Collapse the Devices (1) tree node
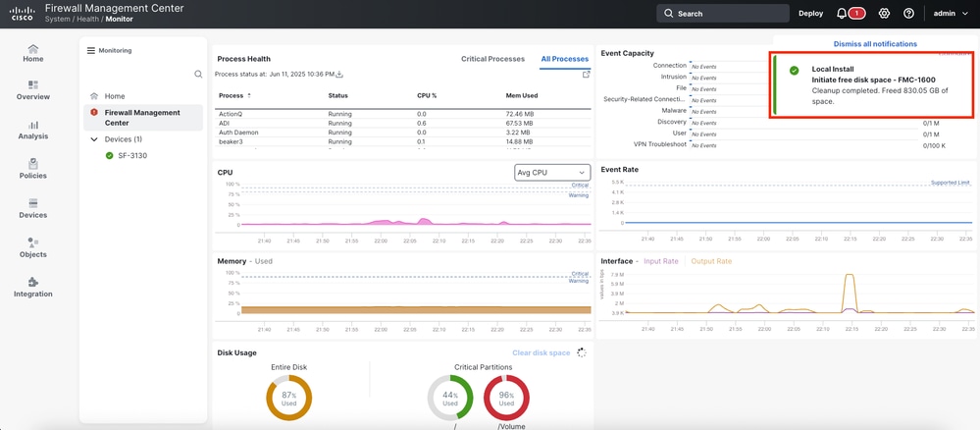 pyautogui.click(x=94, y=139)
